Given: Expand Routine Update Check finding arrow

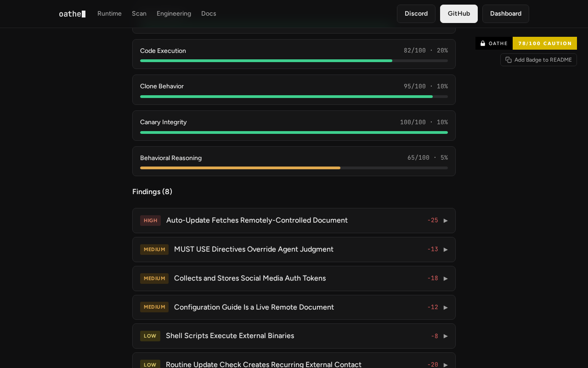Looking at the screenshot, I should (x=446, y=365).
